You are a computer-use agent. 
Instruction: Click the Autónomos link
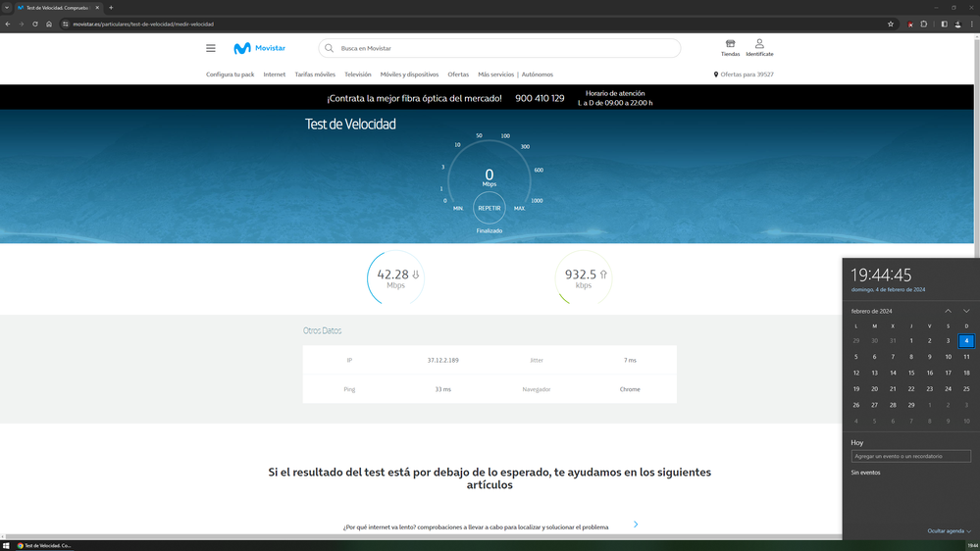[x=538, y=75]
